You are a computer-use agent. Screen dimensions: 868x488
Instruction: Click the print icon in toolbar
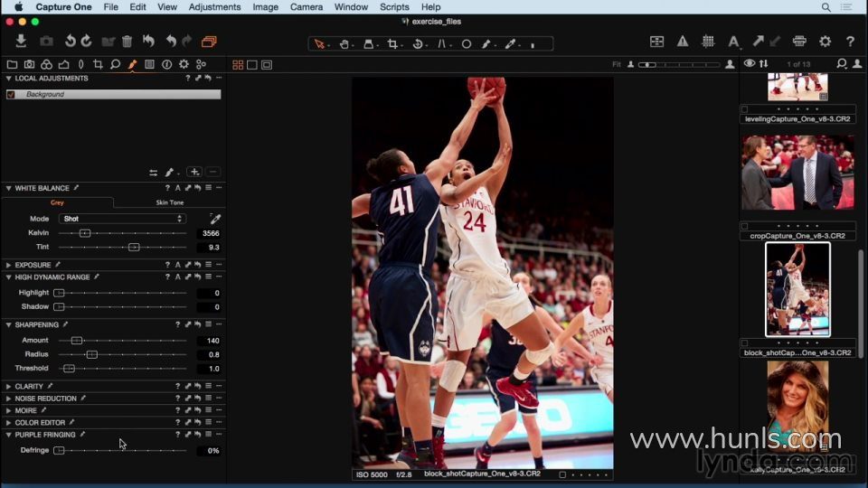click(x=799, y=42)
